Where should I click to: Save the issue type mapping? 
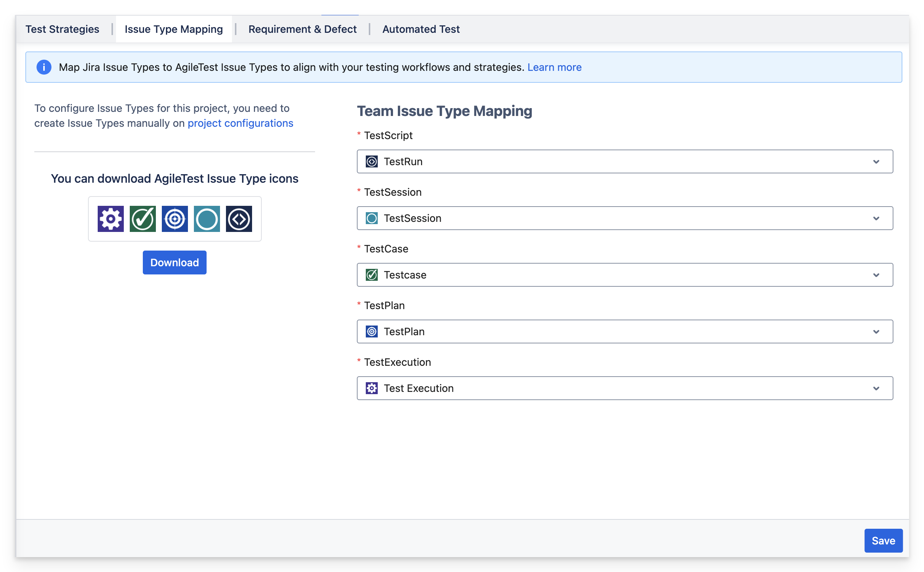[x=883, y=541]
